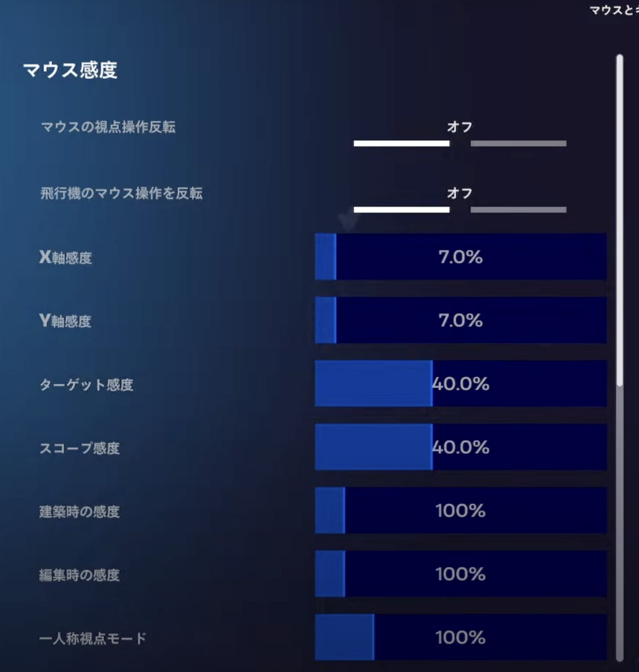Click the settings list scrollbar thumb

(619, 220)
